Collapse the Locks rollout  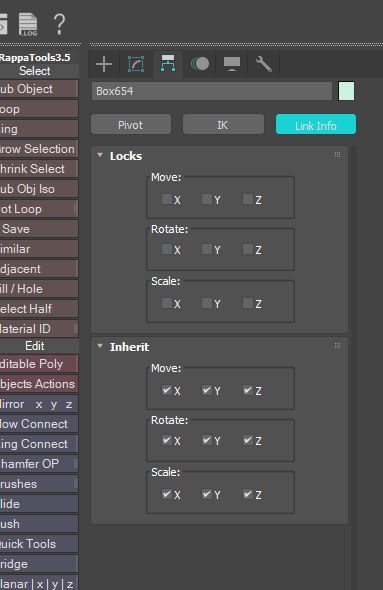[x=100, y=155]
